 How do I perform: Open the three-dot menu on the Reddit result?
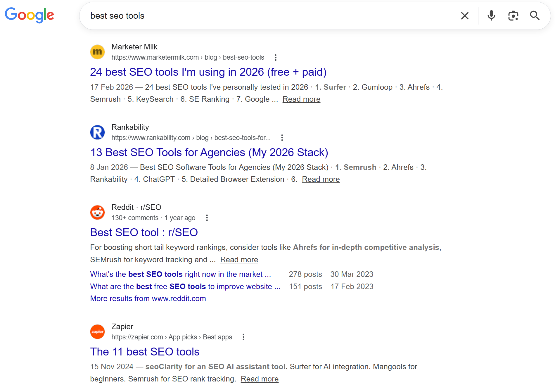(207, 217)
